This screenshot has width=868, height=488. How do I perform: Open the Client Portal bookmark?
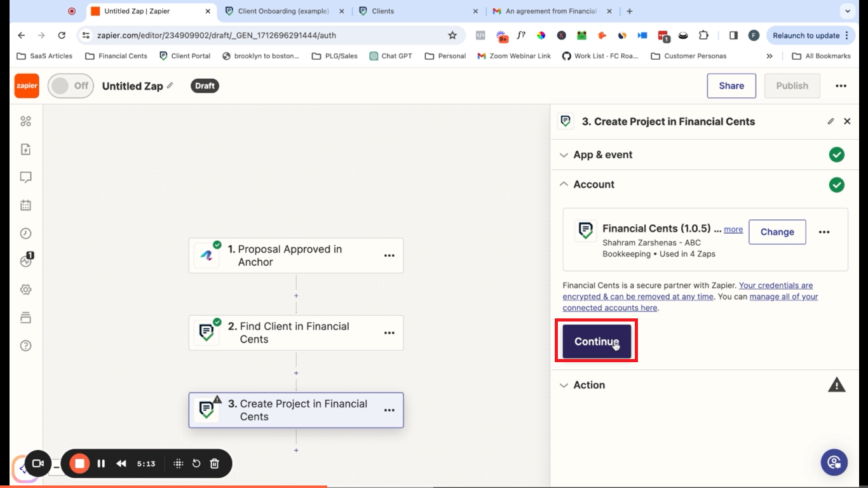[x=185, y=56]
